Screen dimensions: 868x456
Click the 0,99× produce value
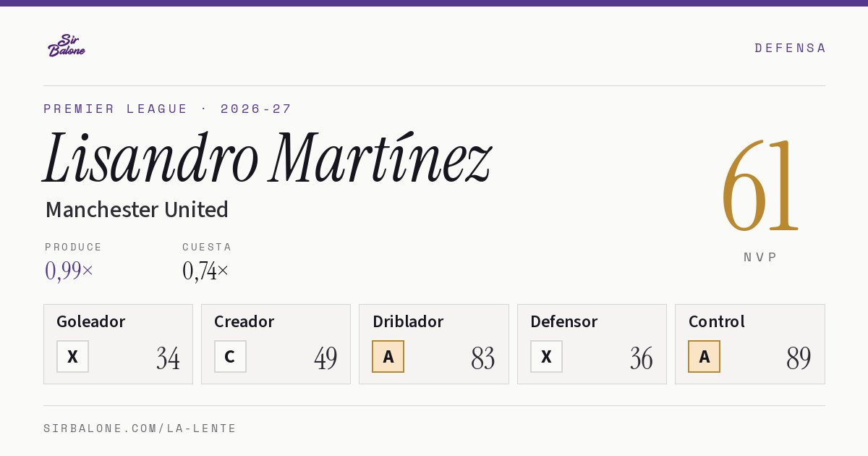[69, 271]
